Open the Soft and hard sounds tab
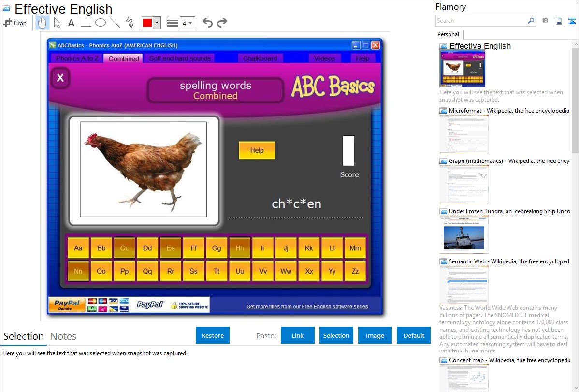This screenshot has height=392, width=579. click(180, 58)
